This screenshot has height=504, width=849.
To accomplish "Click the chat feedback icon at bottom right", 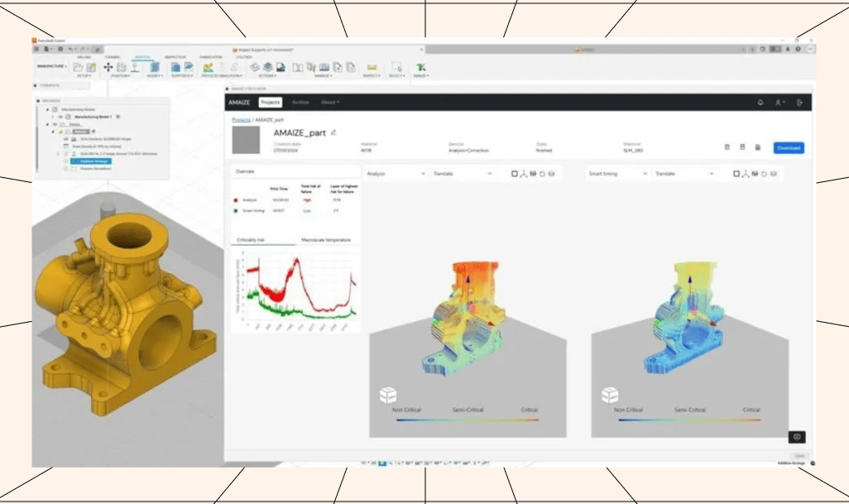I will [x=796, y=437].
